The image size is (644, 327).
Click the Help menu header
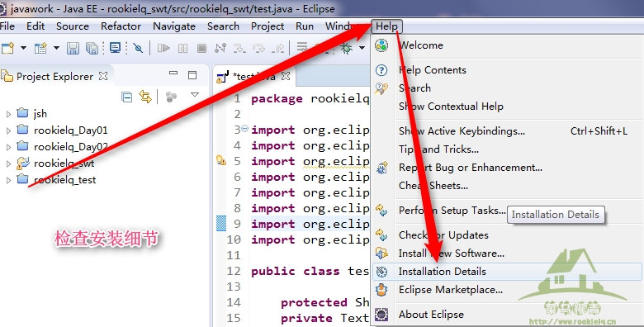click(386, 26)
